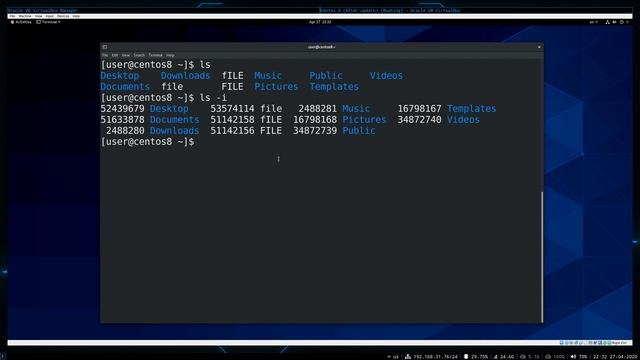Open VirtualBox Machine menu
This screenshot has height=360, width=640.
[x=25, y=16]
